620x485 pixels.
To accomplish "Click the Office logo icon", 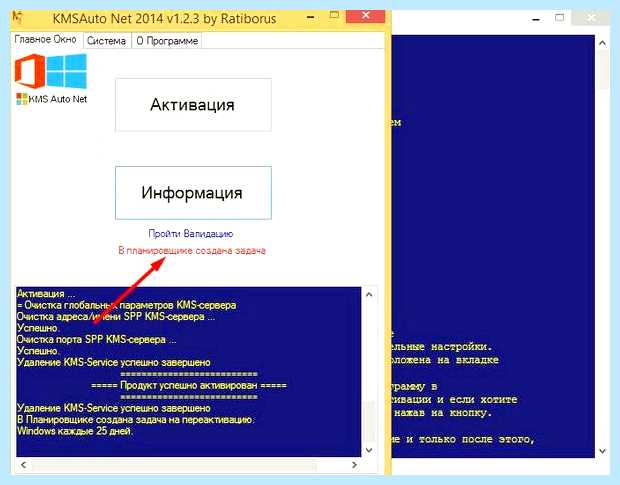I will (x=30, y=71).
